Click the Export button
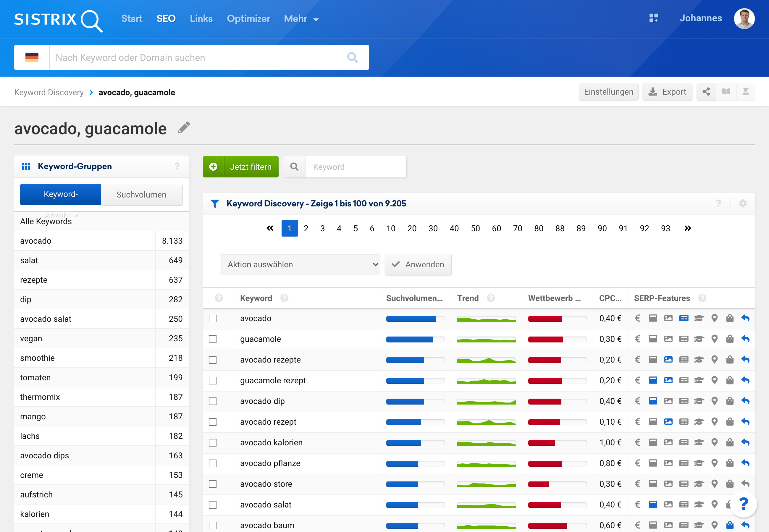Viewport: 769px width, 532px height. (x=667, y=92)
